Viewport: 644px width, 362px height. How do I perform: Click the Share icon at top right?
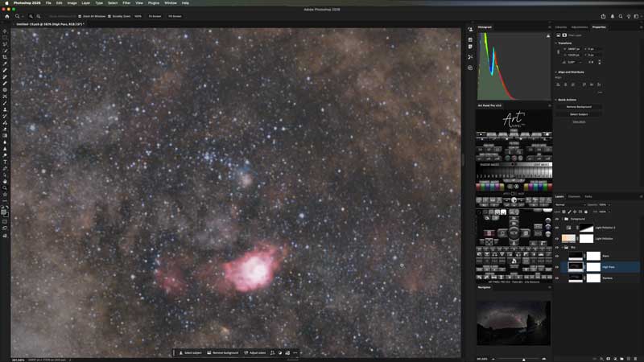click(x=603, y=16)
